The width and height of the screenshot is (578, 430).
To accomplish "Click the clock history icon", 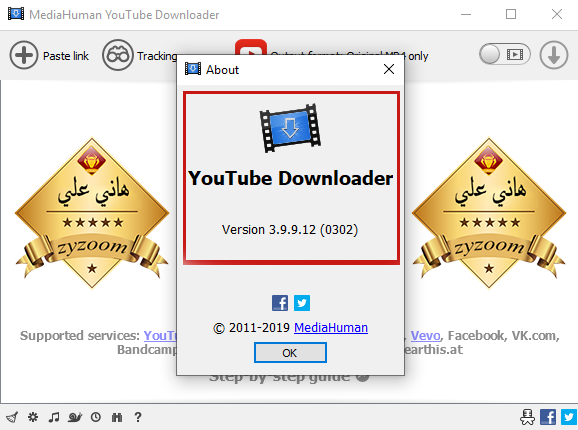I will 96,417.
